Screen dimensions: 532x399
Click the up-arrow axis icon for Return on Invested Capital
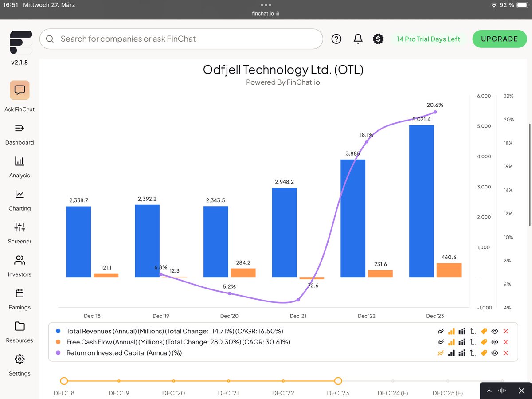coord(473,353)
